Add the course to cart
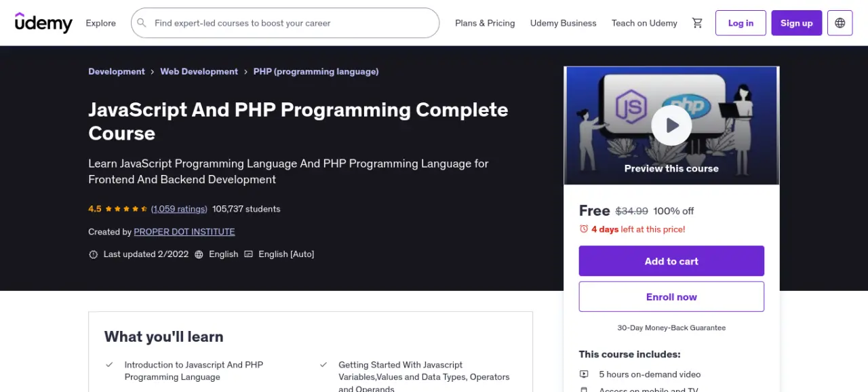 click(671, 261)
